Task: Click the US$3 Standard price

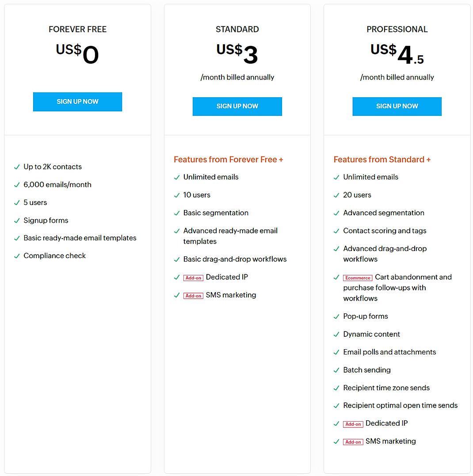Action: (x=237, y=53)
